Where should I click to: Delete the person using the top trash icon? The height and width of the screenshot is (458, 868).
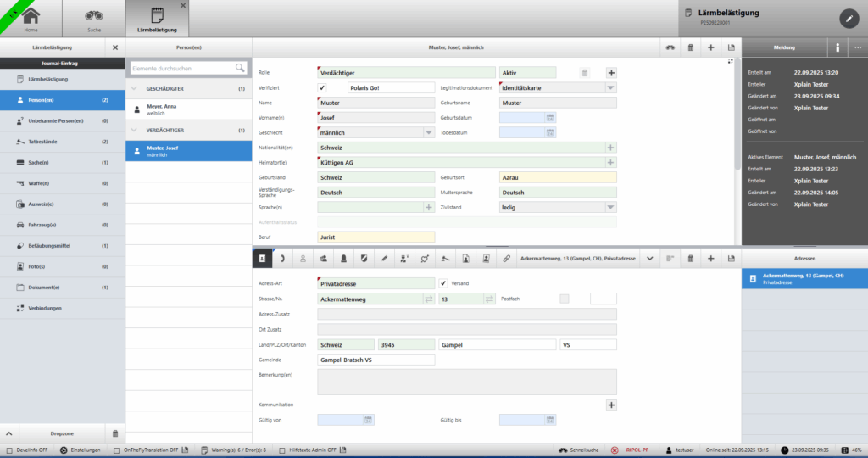point(690,48)
